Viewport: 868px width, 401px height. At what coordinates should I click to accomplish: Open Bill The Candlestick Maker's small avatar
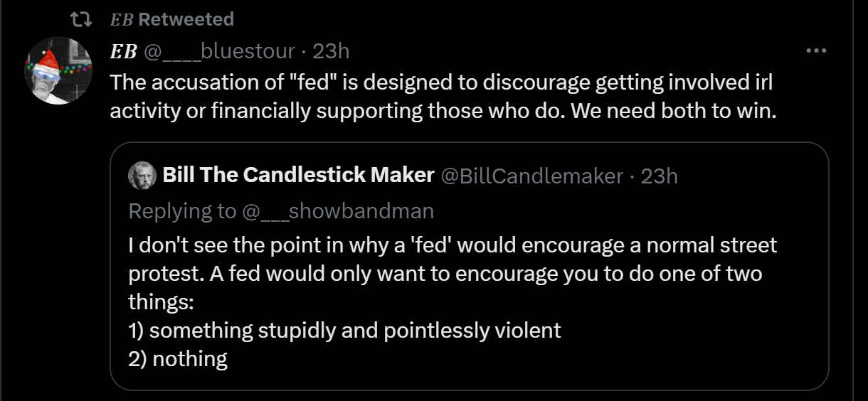(142, 176)
